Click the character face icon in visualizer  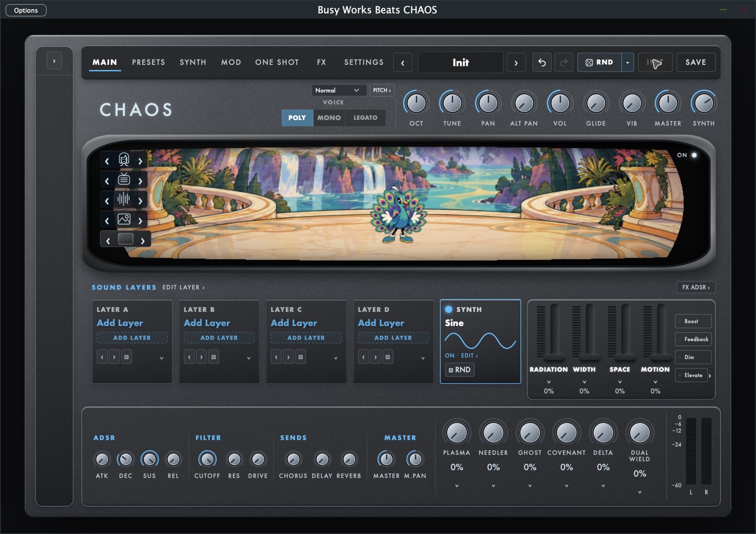(124, 160)
